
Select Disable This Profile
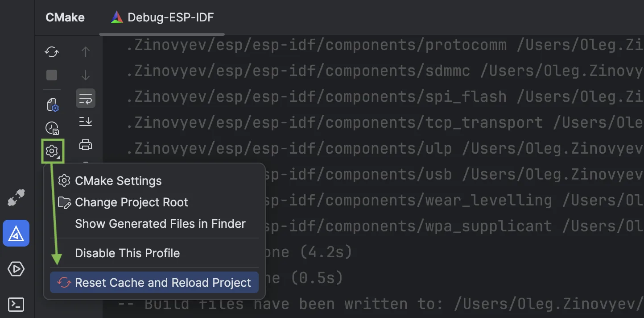point(127,253)
